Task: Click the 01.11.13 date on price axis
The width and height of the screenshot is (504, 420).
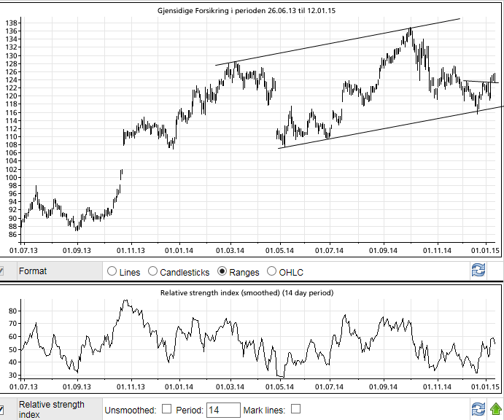Action: point(131,250)
